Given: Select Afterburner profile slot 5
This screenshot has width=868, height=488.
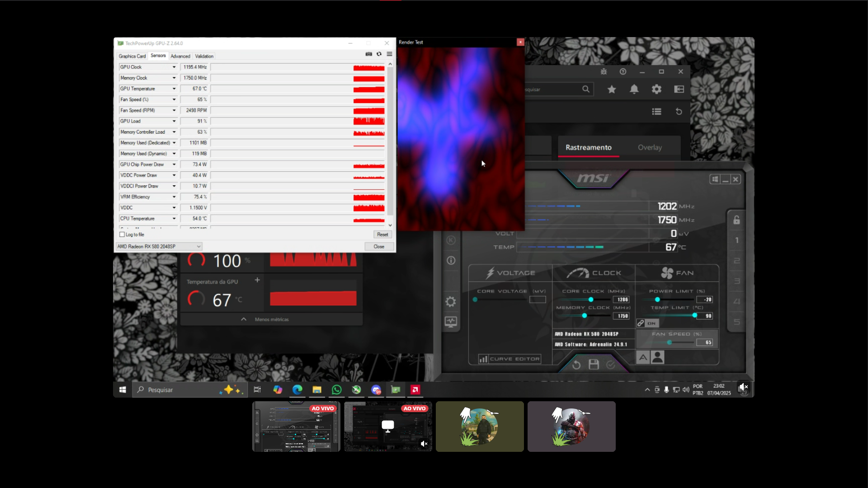Looking at the screenshot, I should coord(737,322).
